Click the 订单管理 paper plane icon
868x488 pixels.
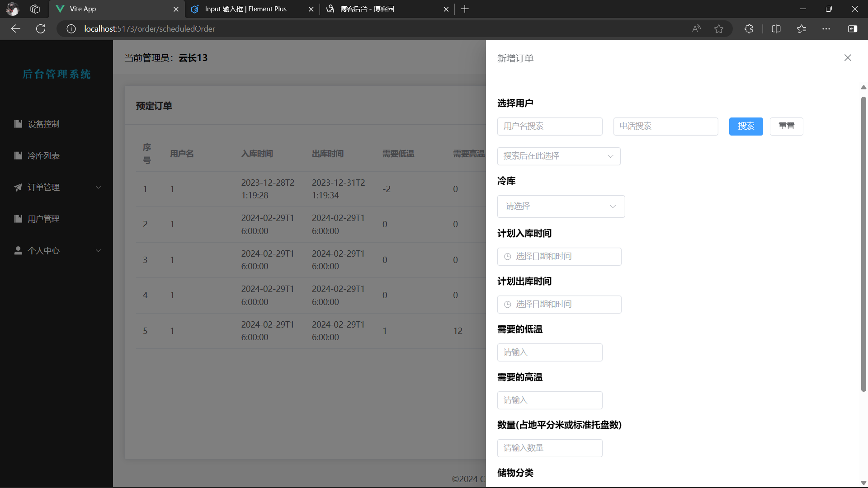(18, 187)
